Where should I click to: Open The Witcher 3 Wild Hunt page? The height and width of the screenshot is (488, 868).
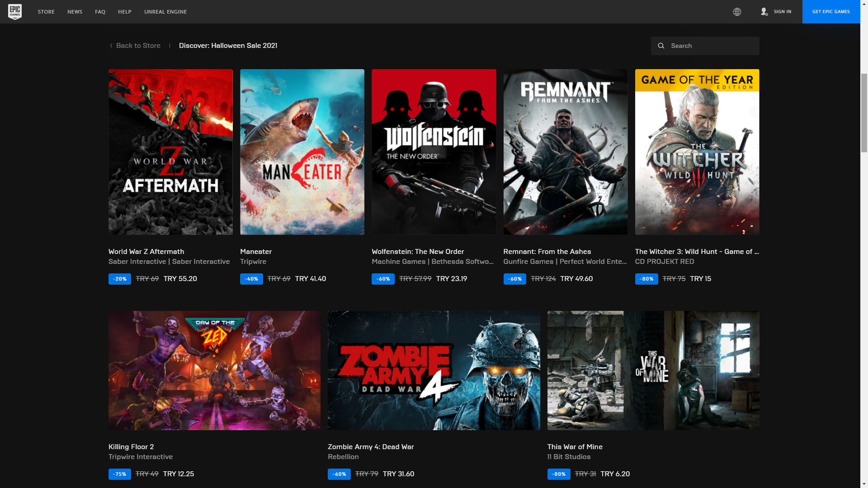click(697, 152)
